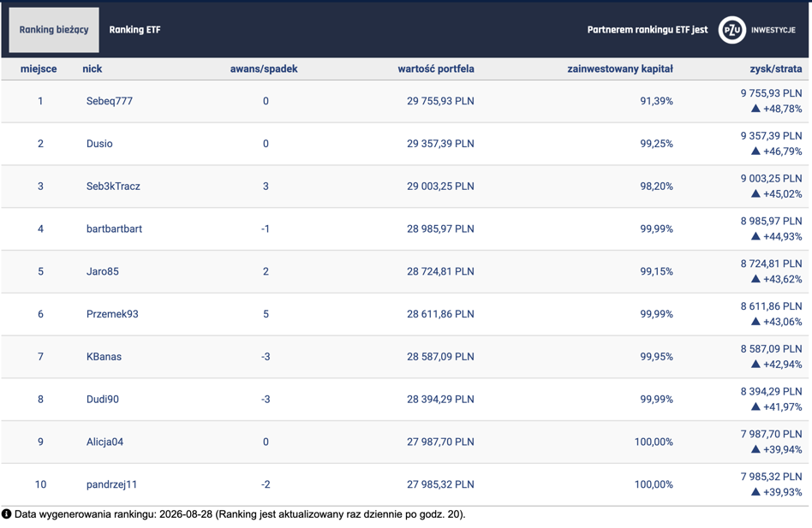This screenshot has height=528, width=812.
Task: Select the Alicja04 row portfolio value
Action: point(440,442)
